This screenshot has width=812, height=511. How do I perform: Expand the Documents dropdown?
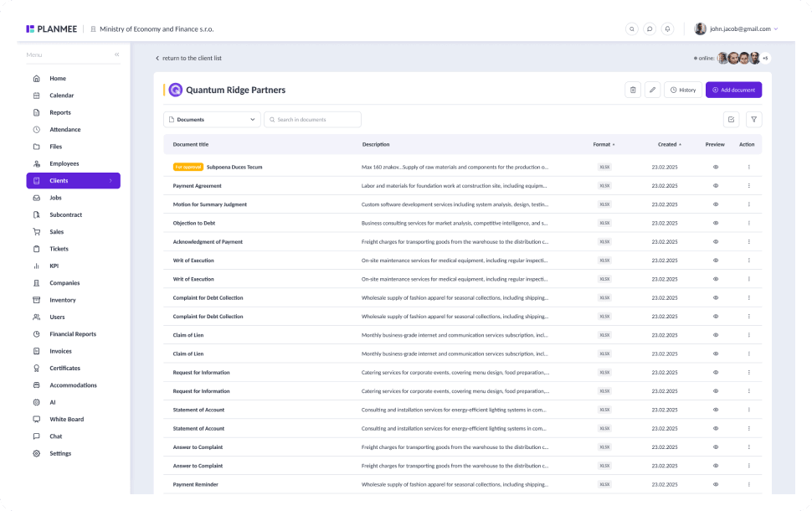(212, 120)
